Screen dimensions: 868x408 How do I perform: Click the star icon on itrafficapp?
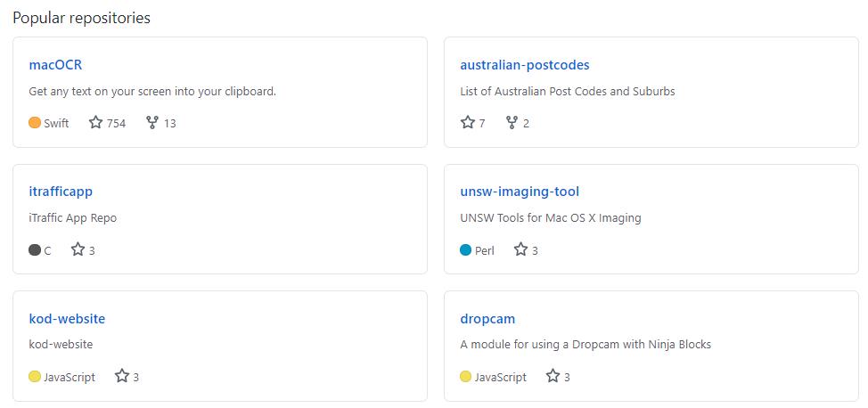[78, 250]
